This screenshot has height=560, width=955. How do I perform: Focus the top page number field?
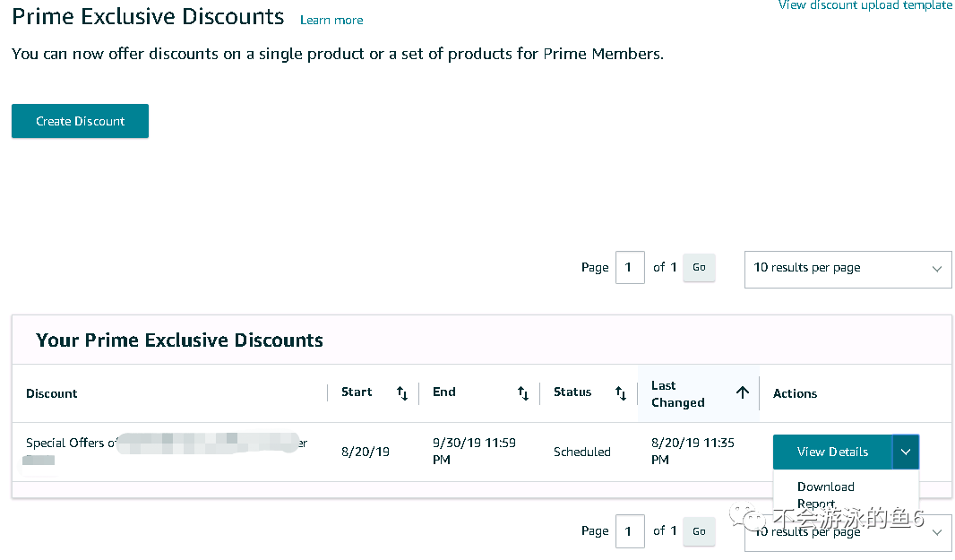coord(630,267)
